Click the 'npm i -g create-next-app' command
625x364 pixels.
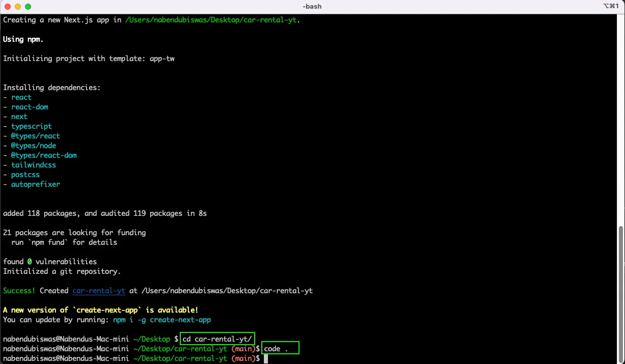162,320
